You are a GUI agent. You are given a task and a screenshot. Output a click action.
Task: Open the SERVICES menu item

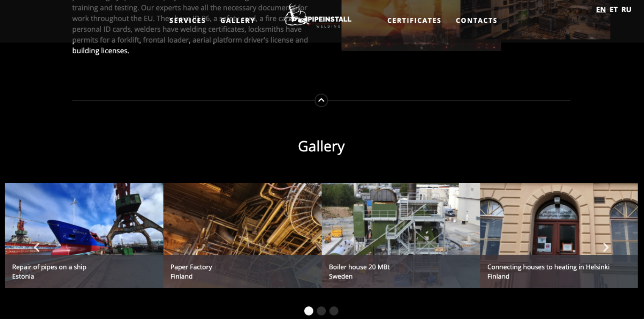click(x=187, y=20)
